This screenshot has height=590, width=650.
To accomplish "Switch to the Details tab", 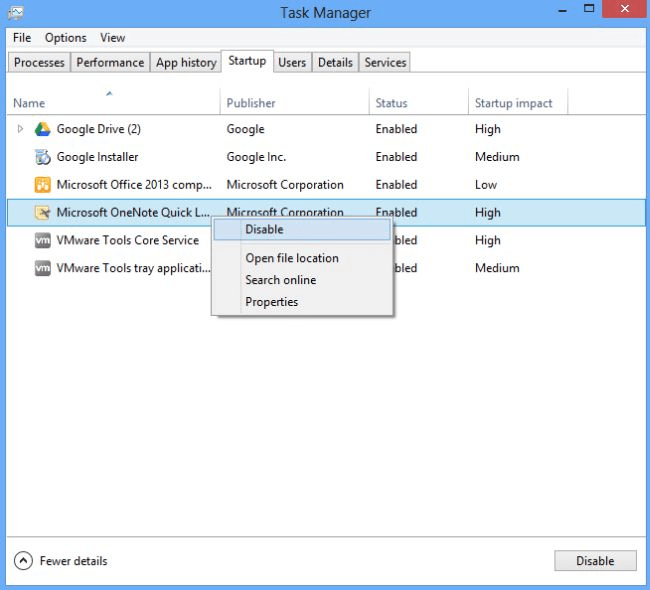I will point(335,63).
